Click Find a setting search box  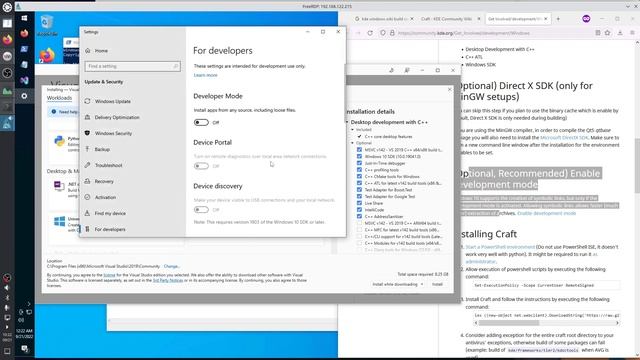coord(133,66)
